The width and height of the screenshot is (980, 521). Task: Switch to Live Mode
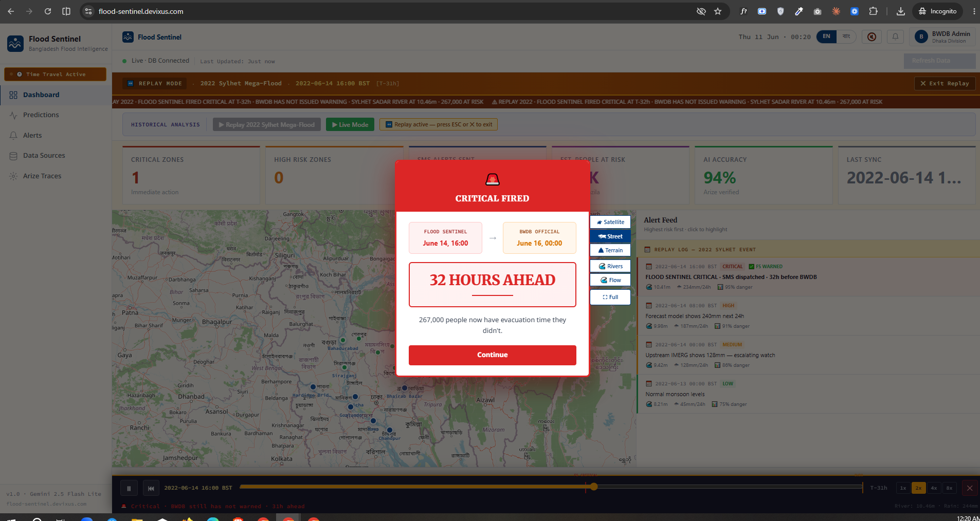350,124
